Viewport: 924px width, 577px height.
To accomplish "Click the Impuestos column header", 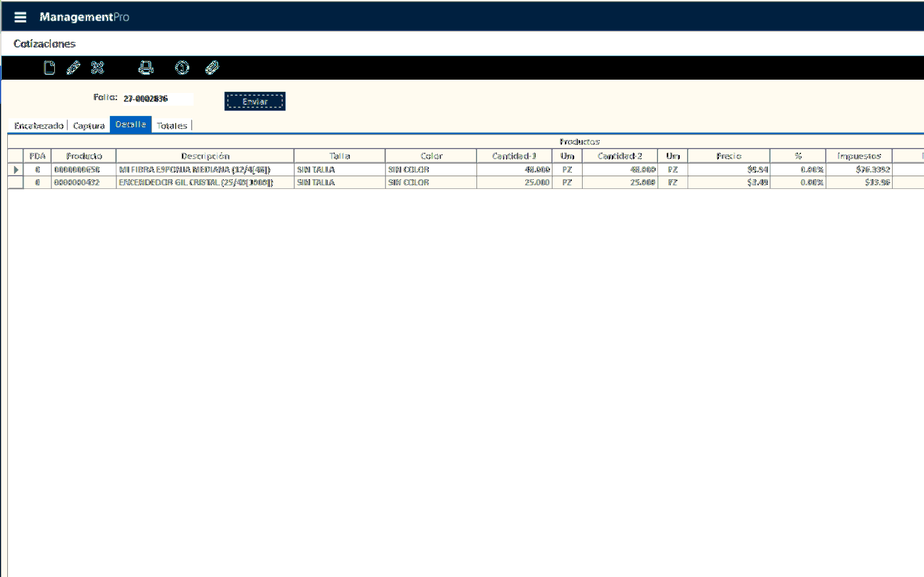I will click(x=859, y=156).
